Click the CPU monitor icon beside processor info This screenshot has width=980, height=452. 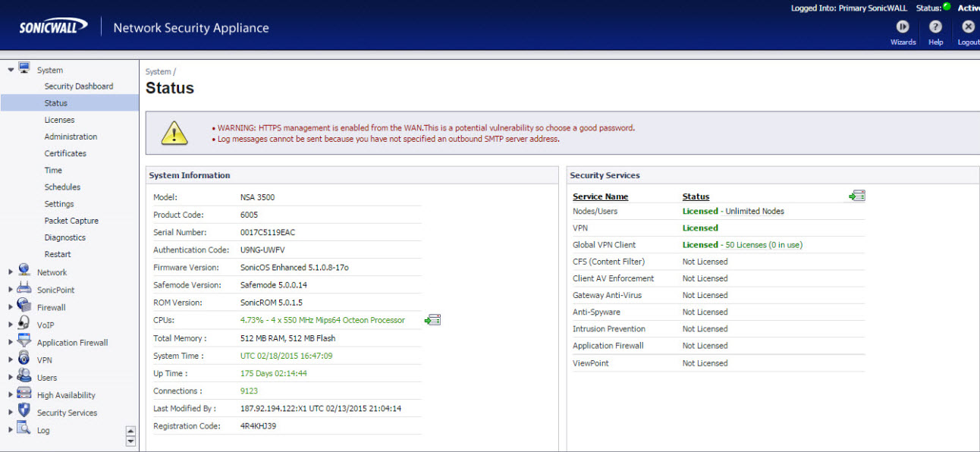(432, 320)
